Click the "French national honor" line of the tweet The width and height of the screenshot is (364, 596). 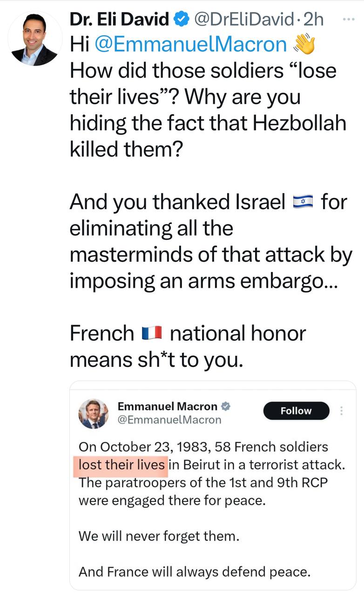tap(188, 333)
